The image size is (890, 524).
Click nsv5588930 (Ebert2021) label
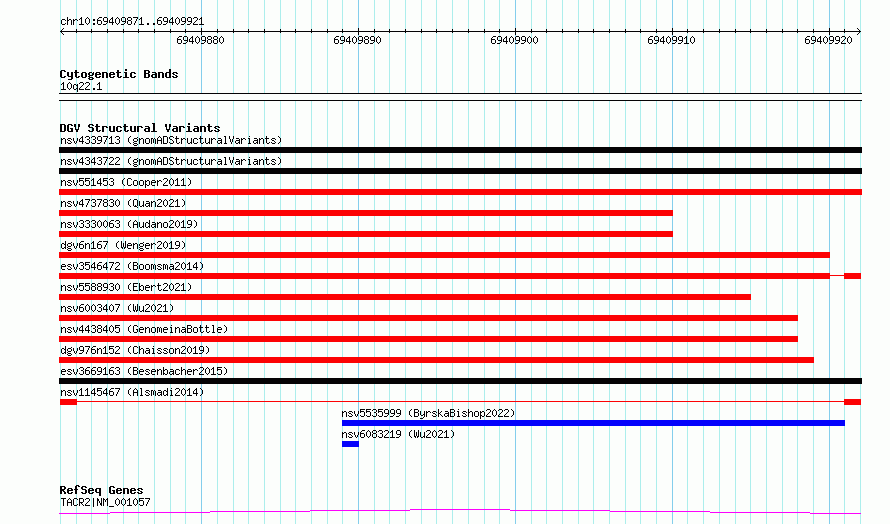[x=126, y=287]
